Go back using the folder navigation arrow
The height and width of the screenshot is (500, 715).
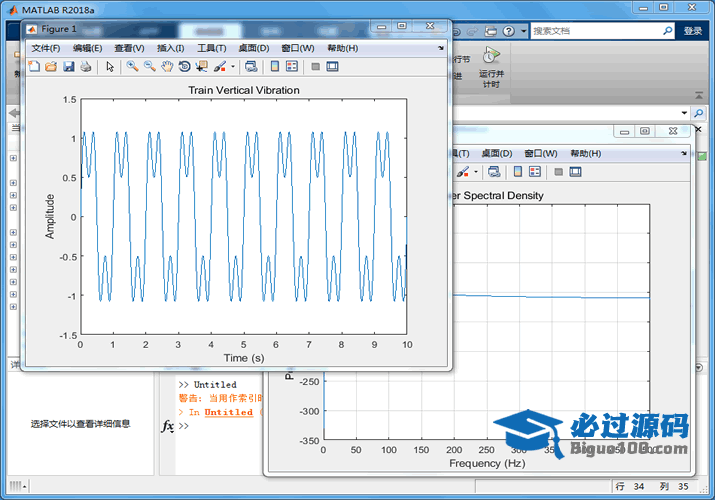[x=14, y=113]
